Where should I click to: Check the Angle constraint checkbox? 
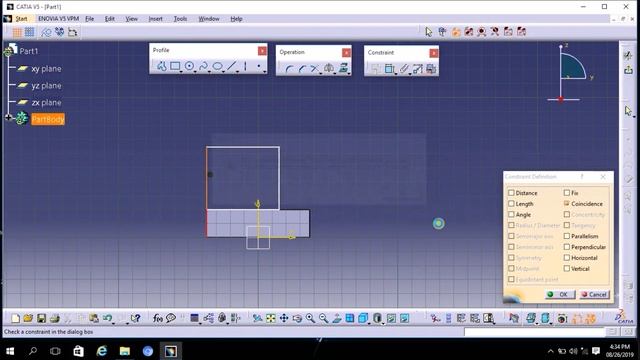[511, 214]
